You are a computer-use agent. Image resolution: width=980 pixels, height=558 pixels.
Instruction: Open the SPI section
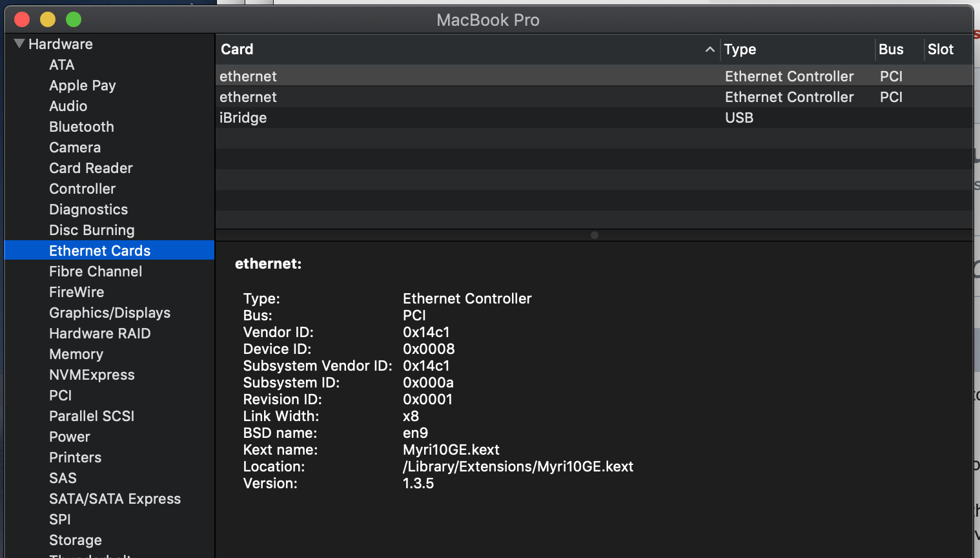[x=60, y=519]
